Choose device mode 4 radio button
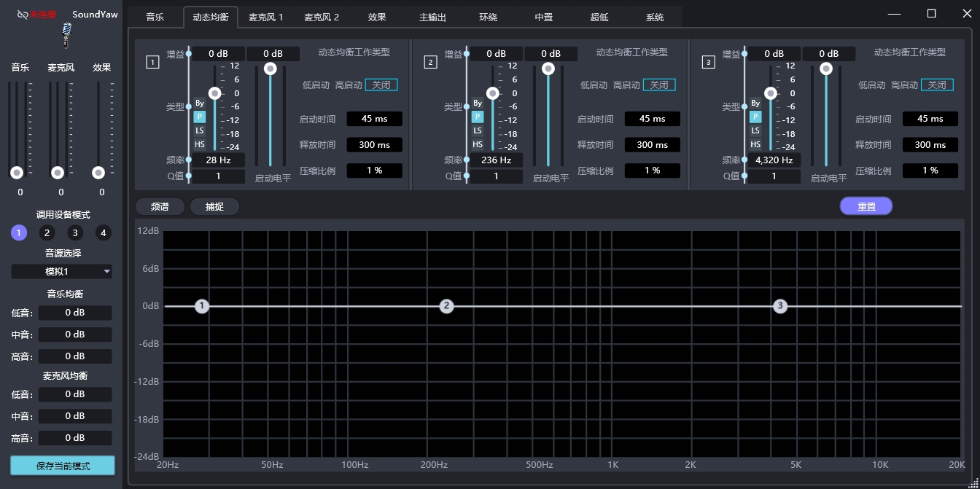The width and height of the screenshot is (980, 489). (x=104, y=233)
